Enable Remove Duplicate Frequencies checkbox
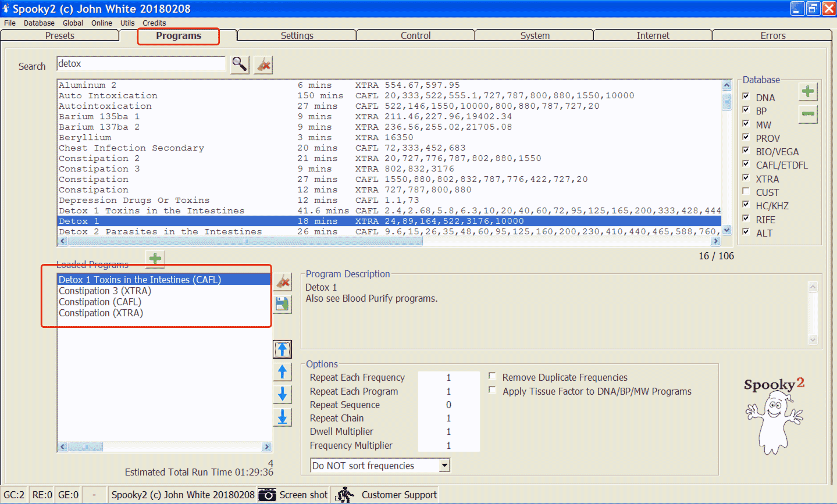Image resolution: width=837 pixels, height=504 pixels. pos(492,376)
